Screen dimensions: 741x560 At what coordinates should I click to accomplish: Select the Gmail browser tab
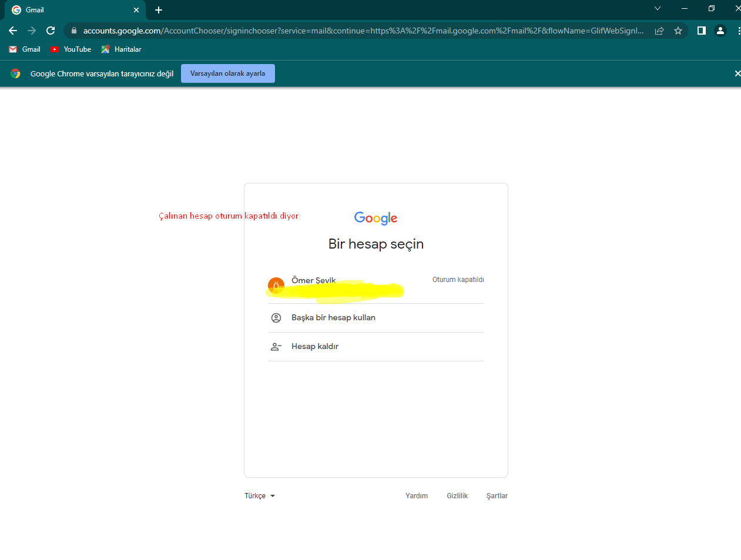[75, 10]
